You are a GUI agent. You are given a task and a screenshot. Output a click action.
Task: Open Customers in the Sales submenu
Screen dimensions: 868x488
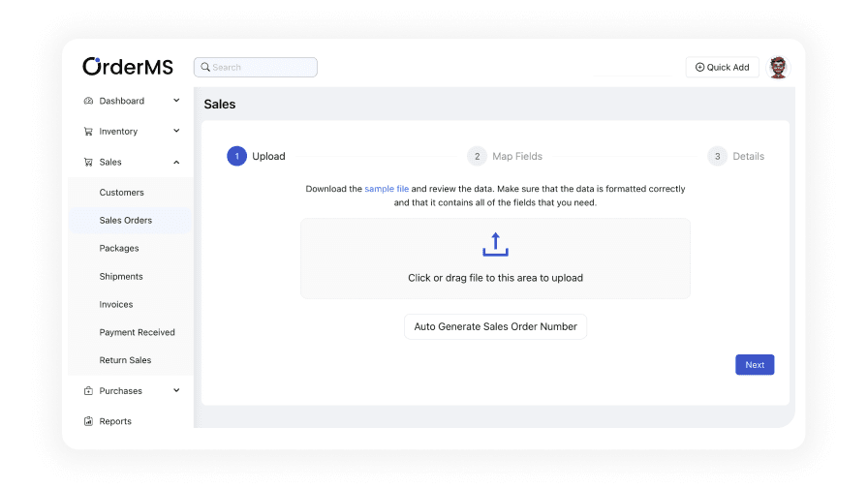click(121, 193)
